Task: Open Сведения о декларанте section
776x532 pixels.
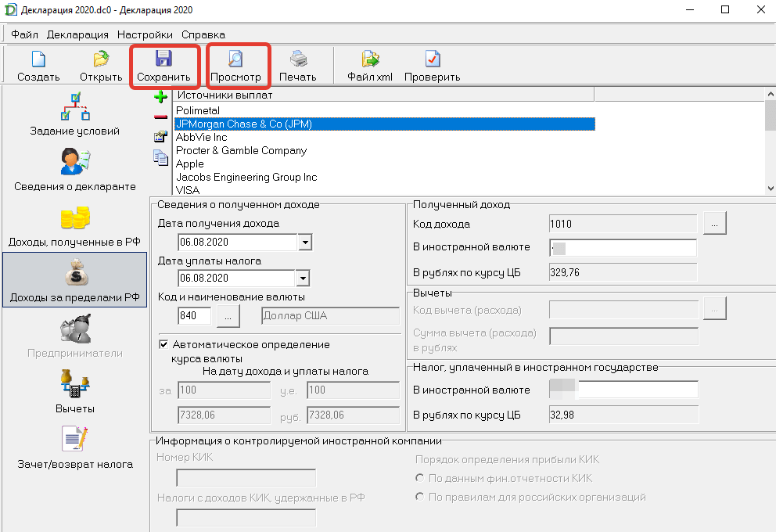Action: 75,170
